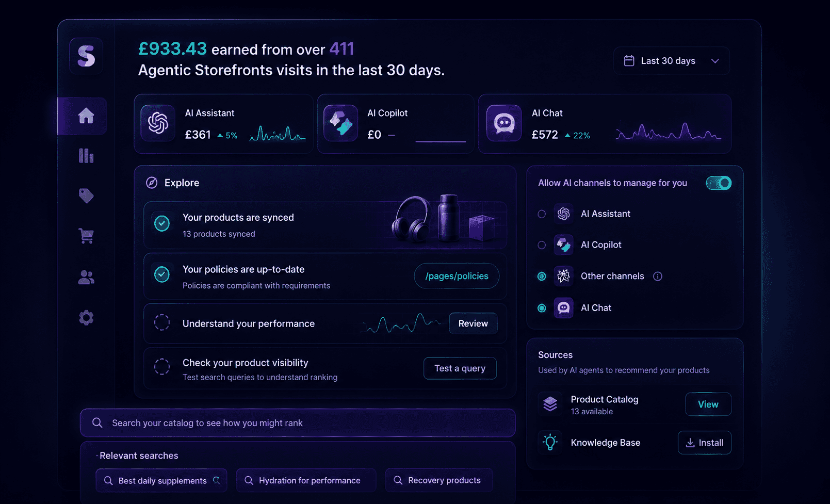Viewport: 830px width, 504px height.
Task: Click the "£572" AI Chat value
Action: click(545, 135)
